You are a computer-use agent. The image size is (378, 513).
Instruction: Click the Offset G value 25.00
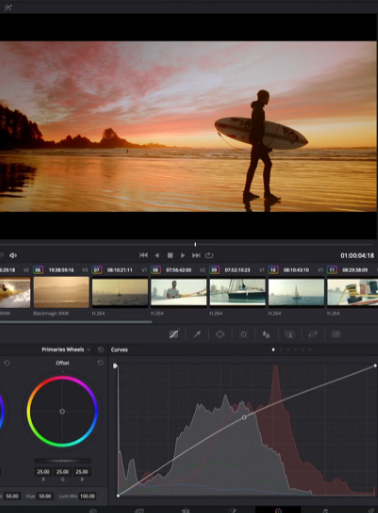pyautogui.click(x=62, y=472)
